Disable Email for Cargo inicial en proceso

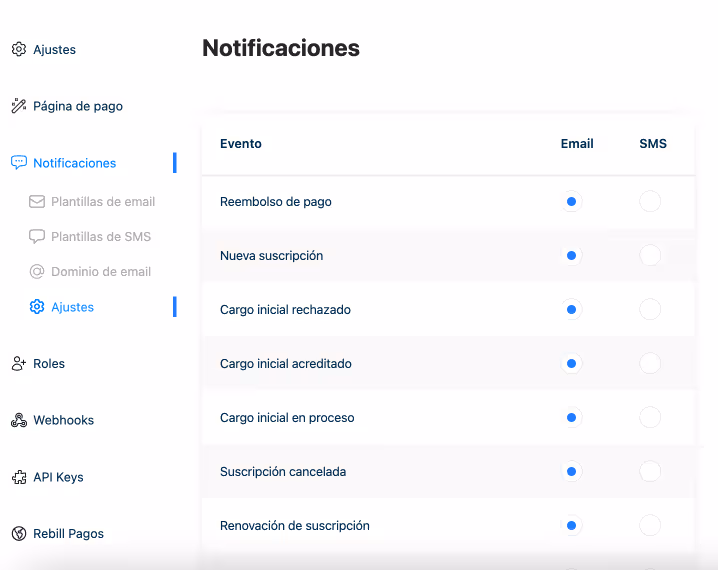coord(571,418)
